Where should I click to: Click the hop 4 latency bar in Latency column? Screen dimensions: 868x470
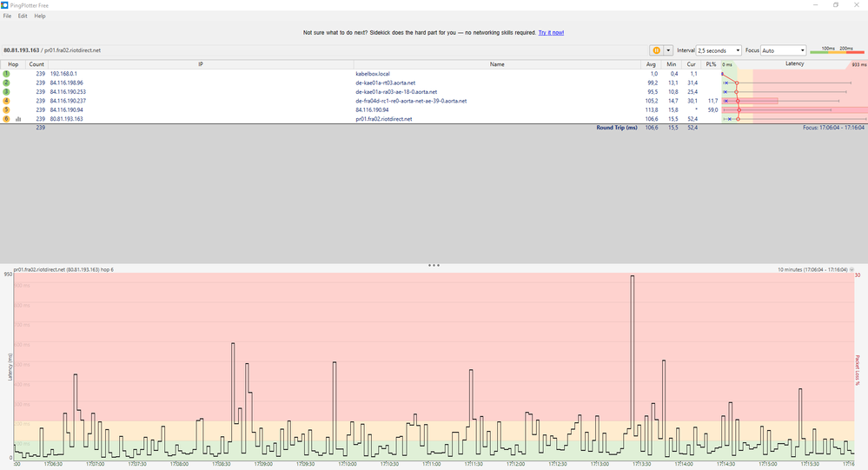(x=750, y=101)
